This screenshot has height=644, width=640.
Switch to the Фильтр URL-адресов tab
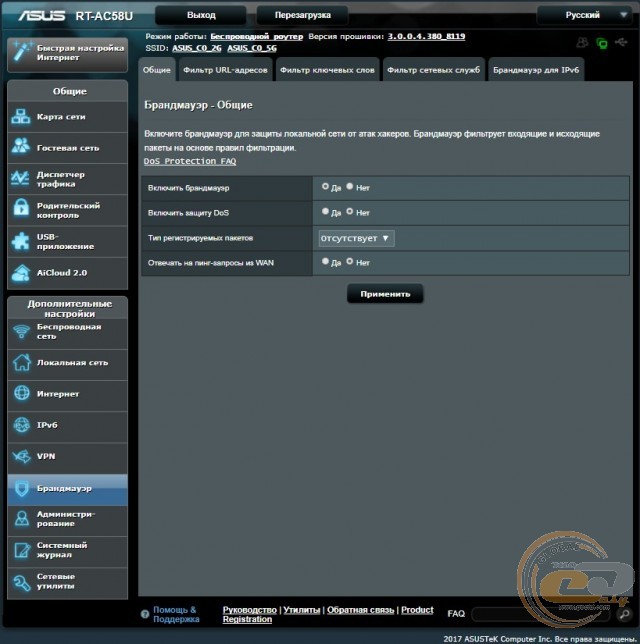click(x=226, y=70)
